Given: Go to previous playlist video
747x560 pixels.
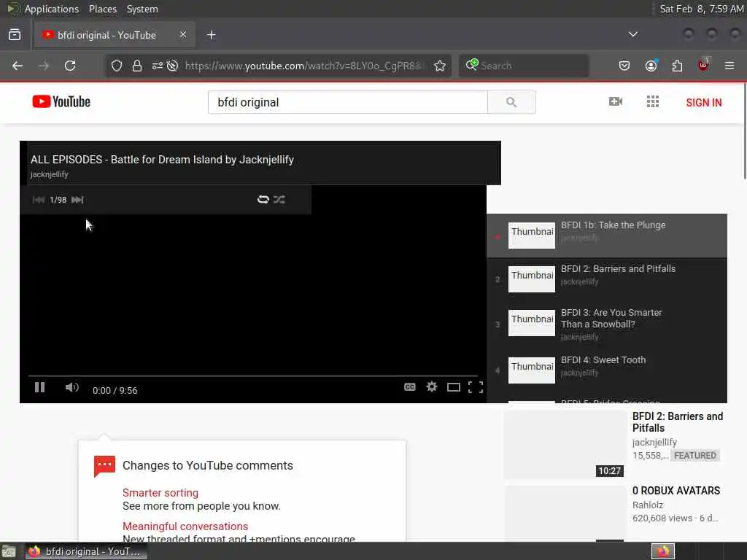Looking at the screenshot, I should pyautogui.click(x=39, y=200).
